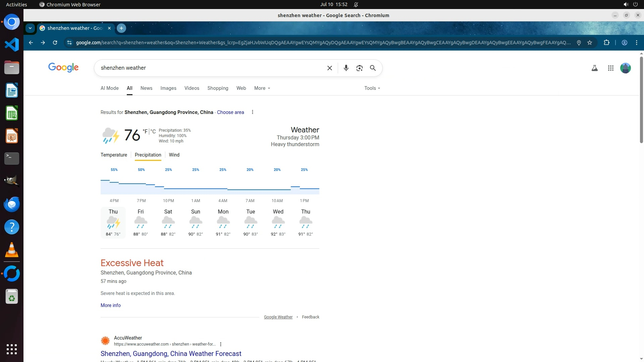The width and height of the screenshot is (644, 362).
Task: Open Search Labs flask icon
Action: (594, 68)
